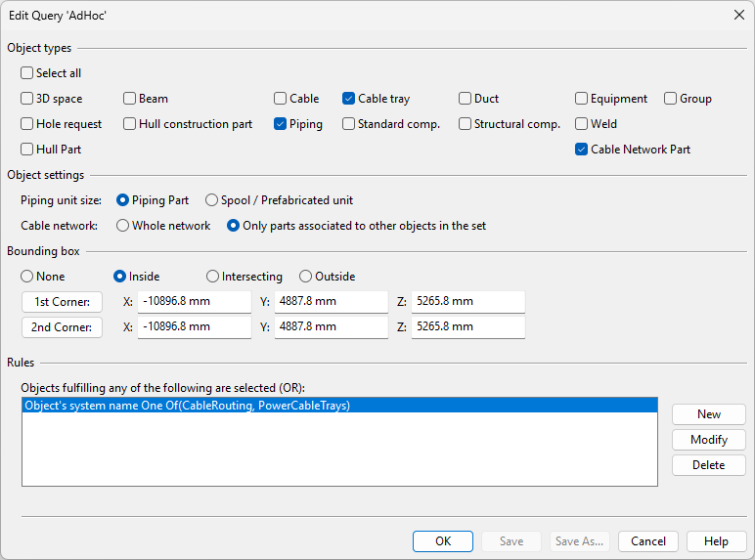This screenshot has height=560, width=755.
Task: Choose Outside bounding box mode
Action: click(306, 277)
